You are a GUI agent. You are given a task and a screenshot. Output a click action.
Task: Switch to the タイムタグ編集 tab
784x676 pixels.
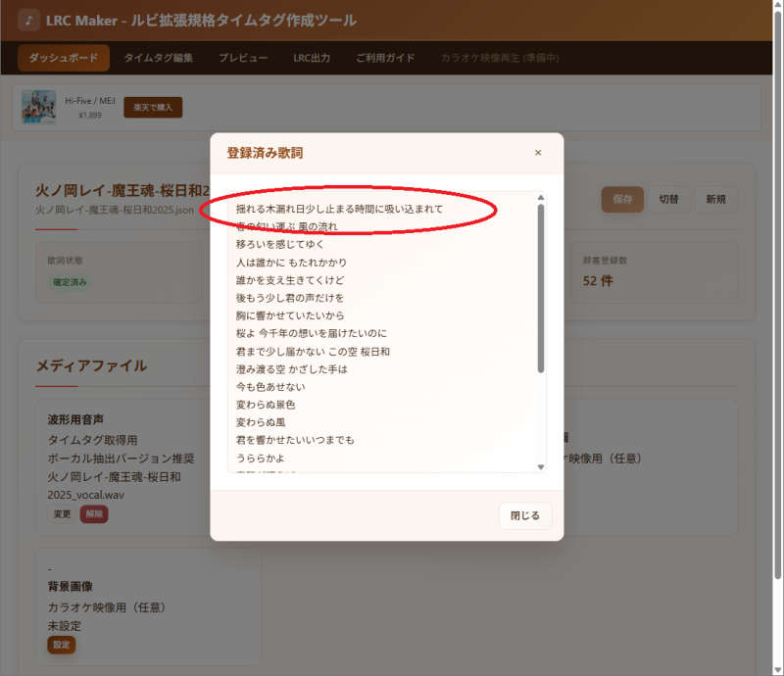coord(158,58)
